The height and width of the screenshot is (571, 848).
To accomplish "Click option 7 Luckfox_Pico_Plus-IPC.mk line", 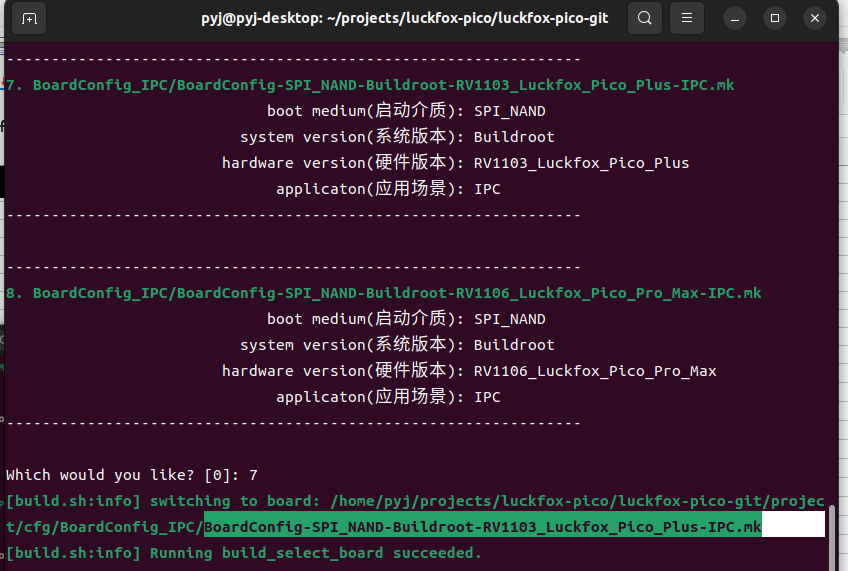I will (370, 85).
